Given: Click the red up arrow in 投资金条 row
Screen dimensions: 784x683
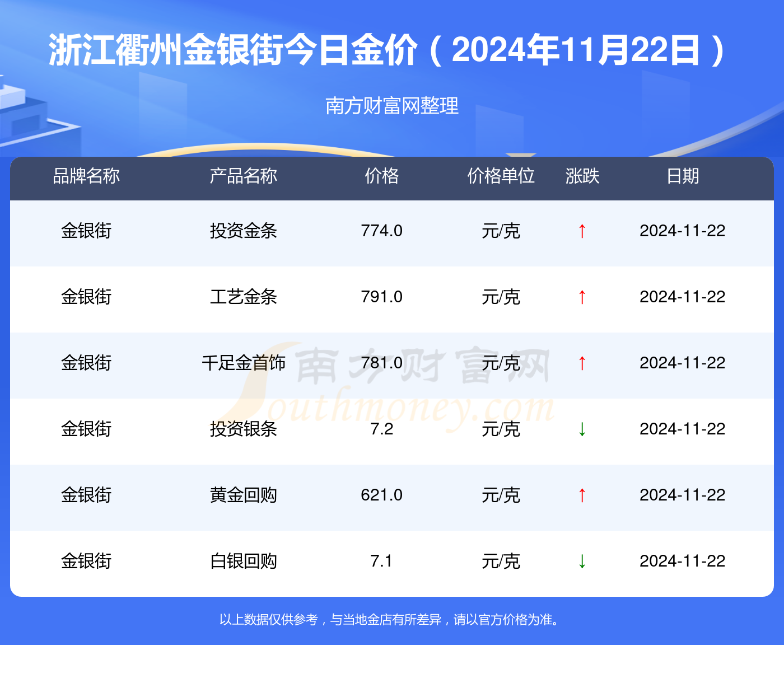Looking at the screenshot, I should (582, 231).
